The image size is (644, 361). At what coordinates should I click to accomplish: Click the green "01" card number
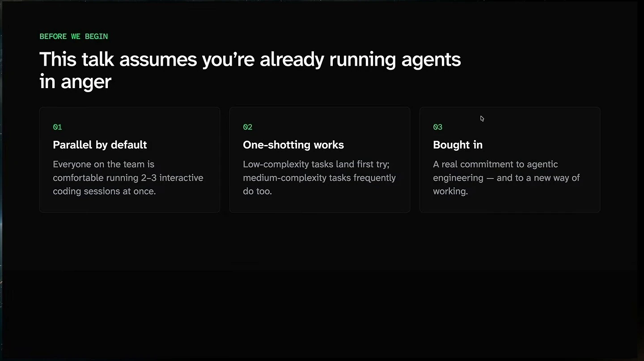pyautogui.click(x=57, y=127)
